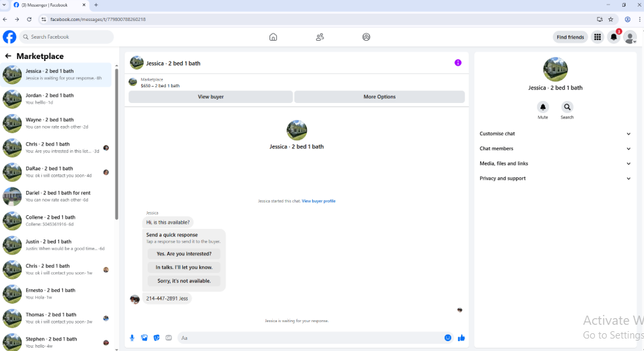Click listing thumbnail in the right info panel

coord(555,70)
